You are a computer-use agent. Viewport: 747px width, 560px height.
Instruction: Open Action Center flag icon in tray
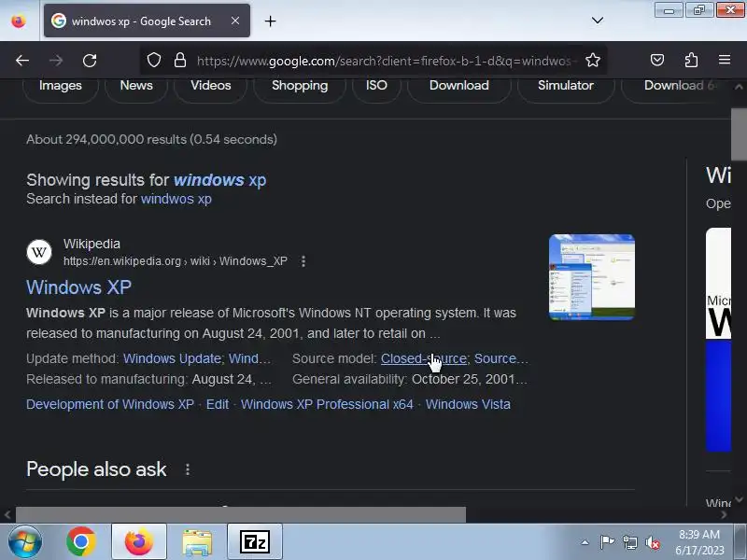point(607,542)
